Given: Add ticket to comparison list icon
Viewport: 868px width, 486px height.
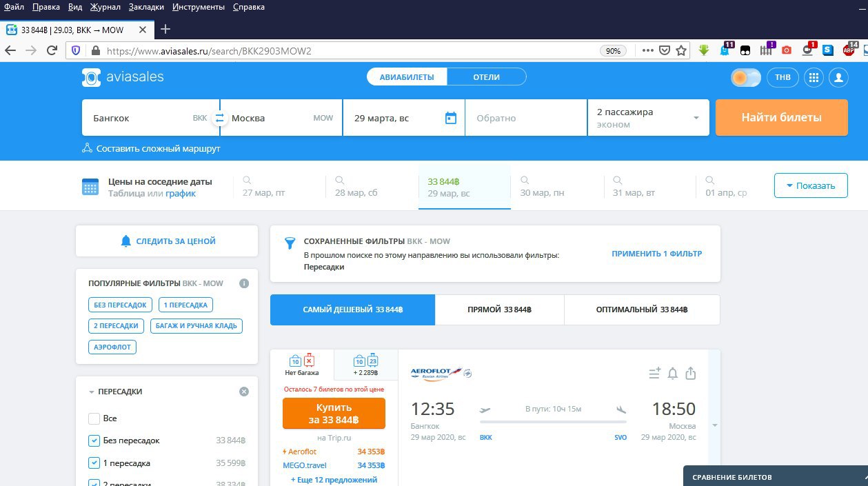Looking at the screenshot, I should click(x=654, y=374).
